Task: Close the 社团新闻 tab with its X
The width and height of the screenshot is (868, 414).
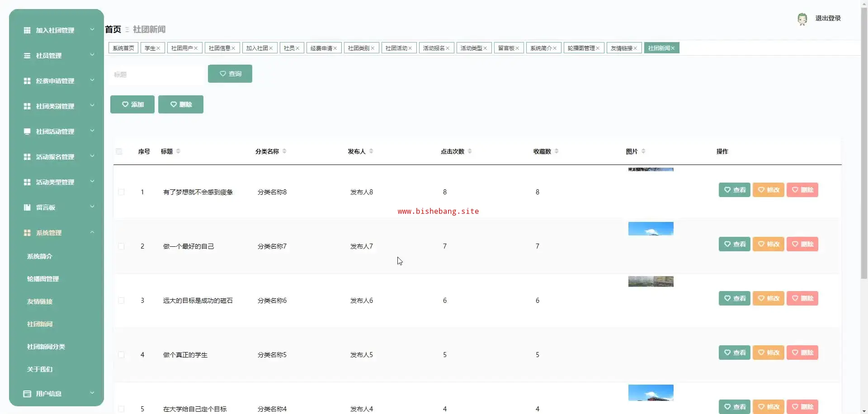Action: (x=673, y=48)
